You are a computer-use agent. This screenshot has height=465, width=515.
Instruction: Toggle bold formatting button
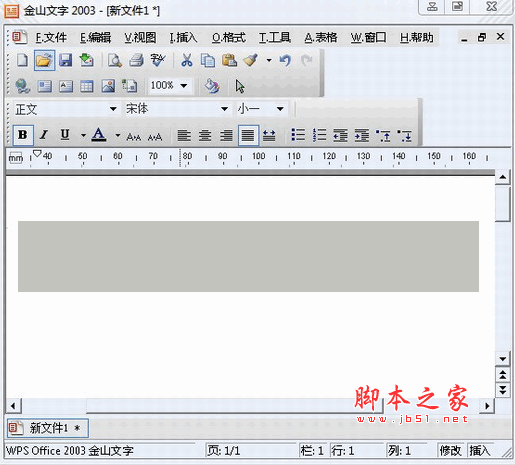tap(23, 135)
